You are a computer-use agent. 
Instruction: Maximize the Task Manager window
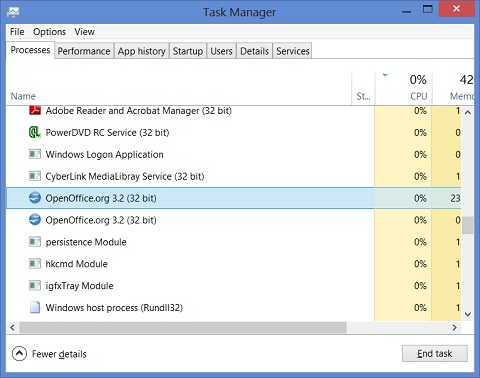tap(427, 9)
